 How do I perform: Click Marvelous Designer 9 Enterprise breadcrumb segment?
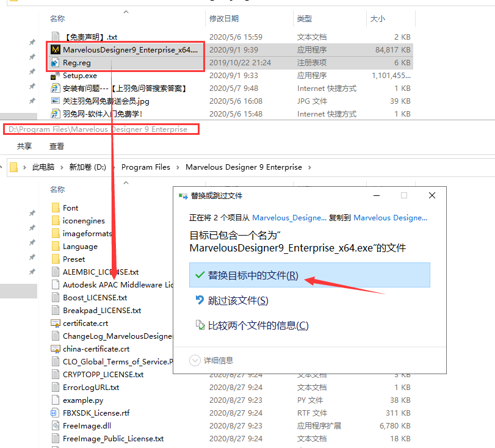[x=244, y=167]
